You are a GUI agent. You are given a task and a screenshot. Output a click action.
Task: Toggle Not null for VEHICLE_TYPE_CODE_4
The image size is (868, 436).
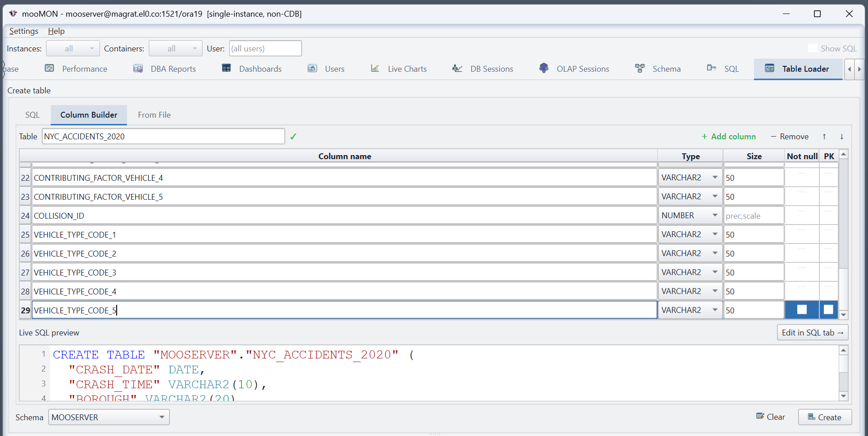point(802,291)
